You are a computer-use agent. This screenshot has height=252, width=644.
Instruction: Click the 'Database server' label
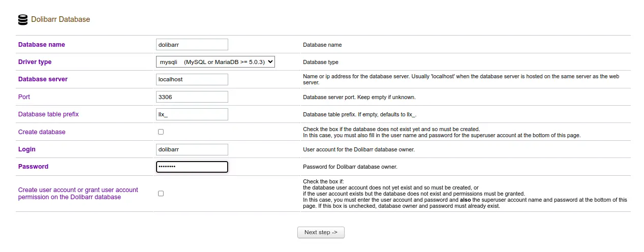(x=43, y=79)
